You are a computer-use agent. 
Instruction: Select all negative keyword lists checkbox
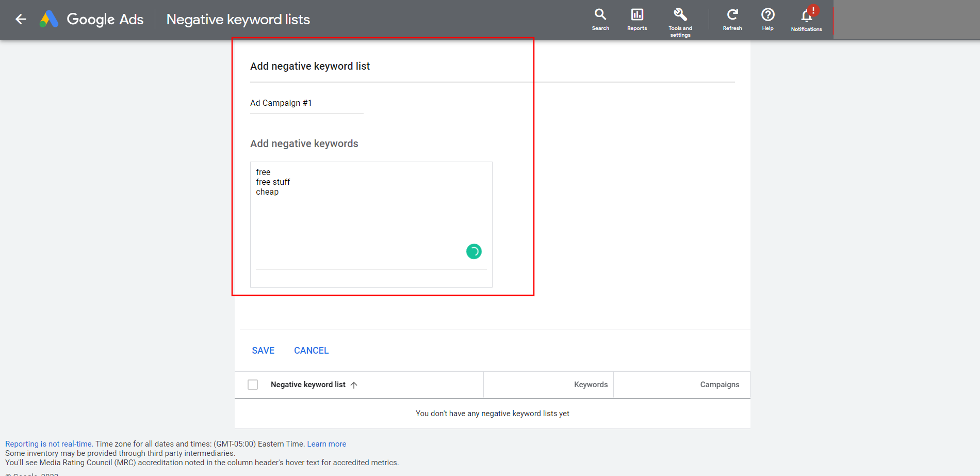pyautogui.click(x=253, y=385)
